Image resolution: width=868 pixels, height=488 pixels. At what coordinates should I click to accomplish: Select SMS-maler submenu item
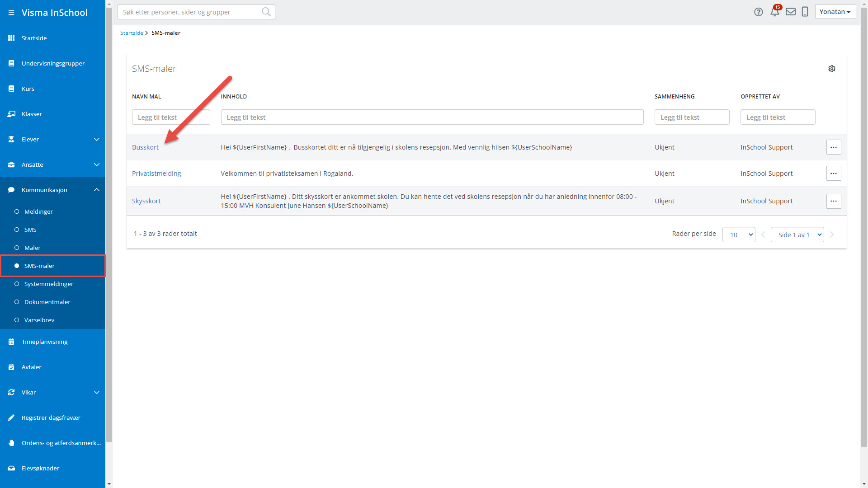pyautogui.click(x=53, y=266)
